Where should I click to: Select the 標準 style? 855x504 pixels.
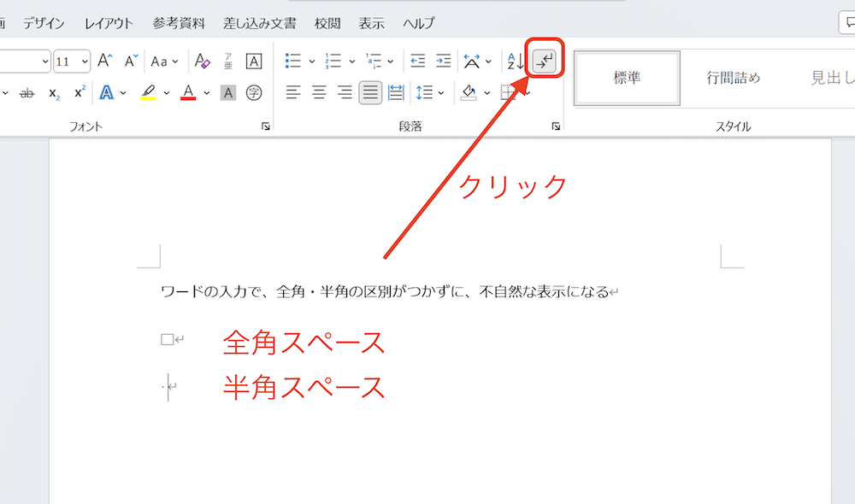point(627,77)
